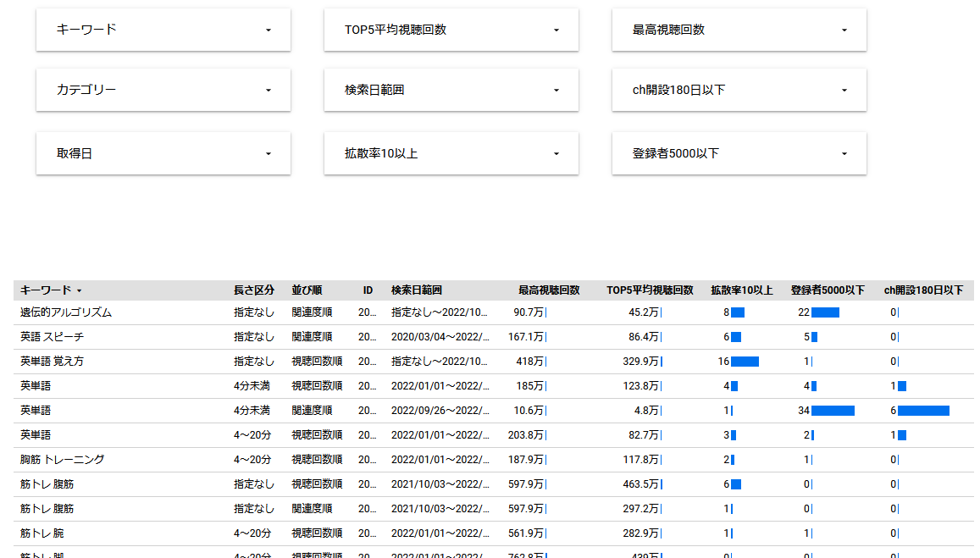Expand the TOP5平均視聴回数 filter dropdown

pyautogui.click(x=451, y=30)
